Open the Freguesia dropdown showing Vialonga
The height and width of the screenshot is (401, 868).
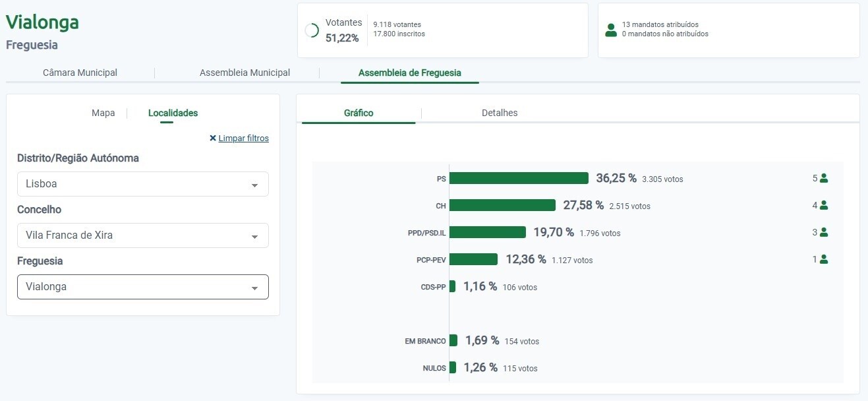point(143,287)
